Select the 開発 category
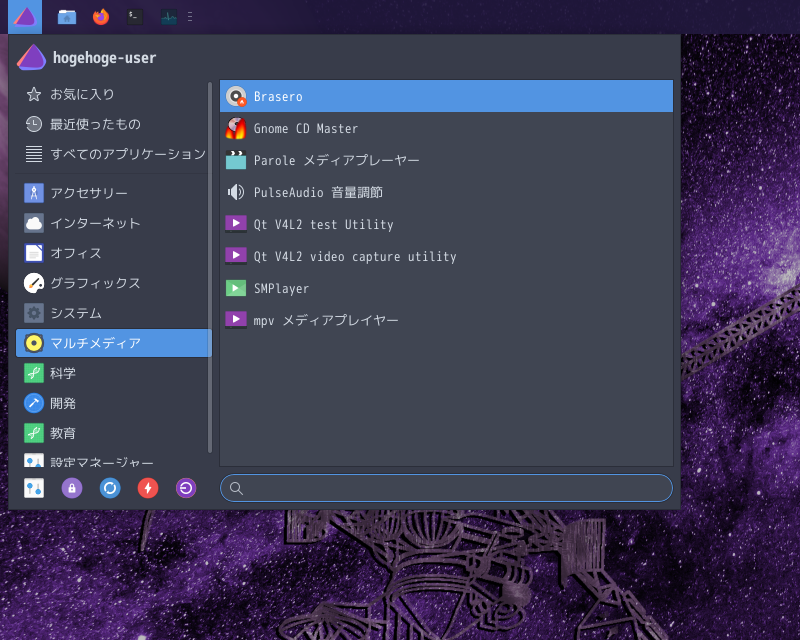This screenshot has height=640, width=800. click(113, 403)
